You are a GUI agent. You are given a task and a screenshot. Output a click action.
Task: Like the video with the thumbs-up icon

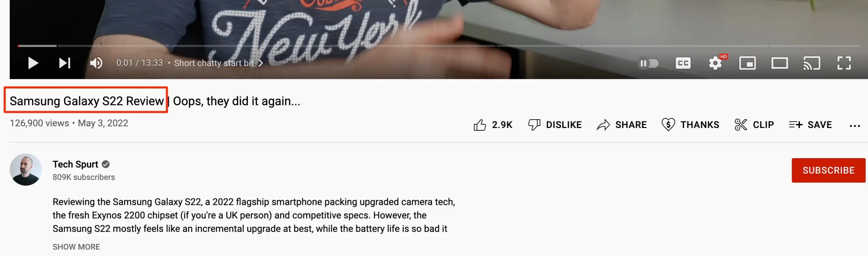[x=480, y=125]
